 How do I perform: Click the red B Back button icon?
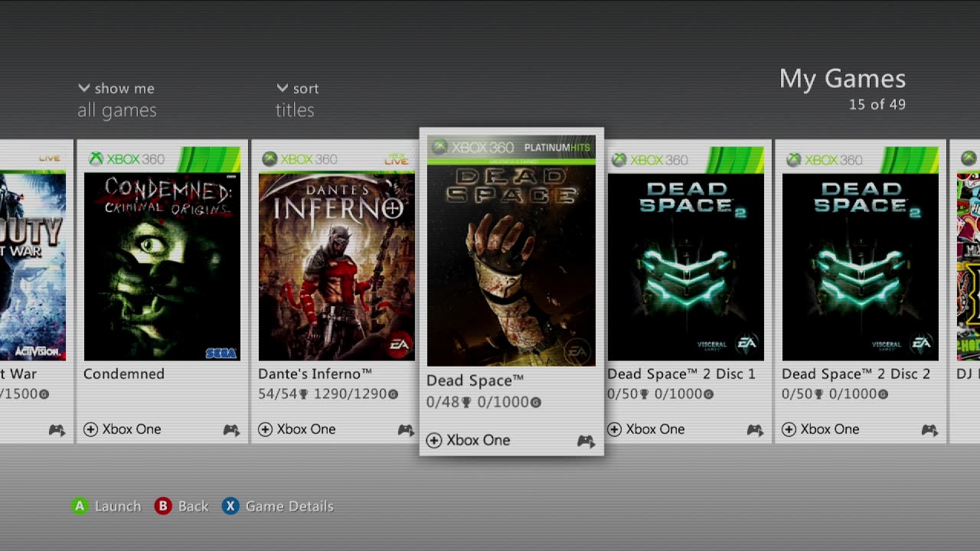point(162,506)
